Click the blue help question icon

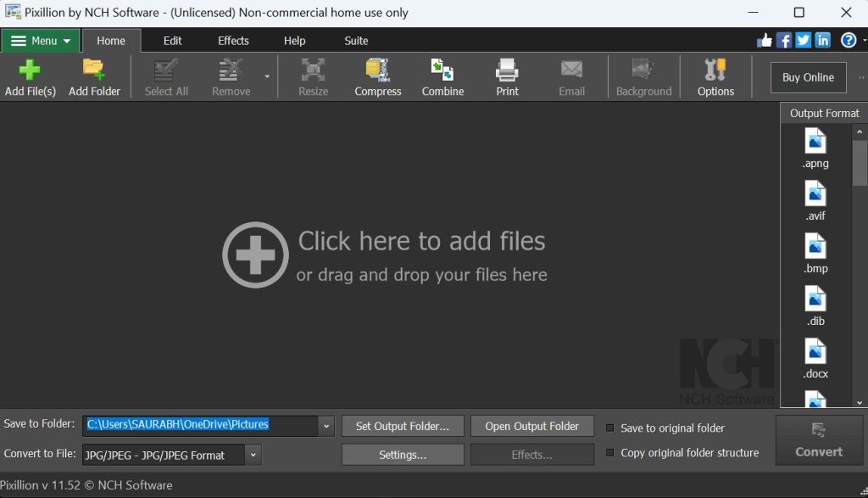point(848,41)
